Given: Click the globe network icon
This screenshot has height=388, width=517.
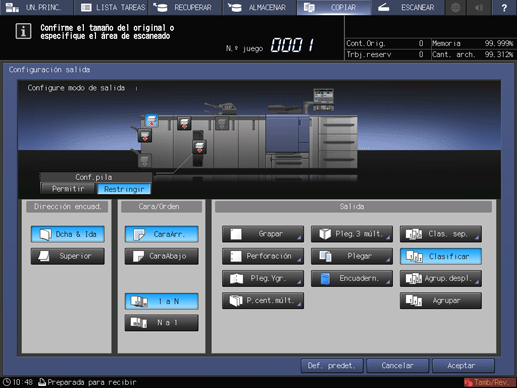Looking at the screenshot, I should pos(455,7).
